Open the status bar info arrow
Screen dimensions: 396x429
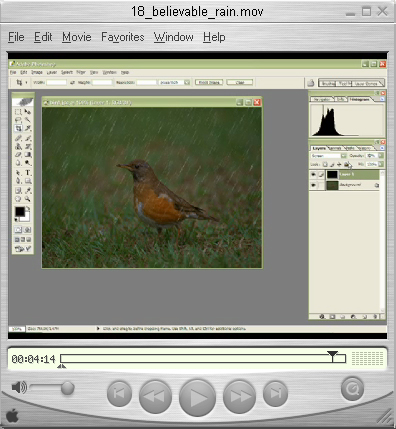98,328
